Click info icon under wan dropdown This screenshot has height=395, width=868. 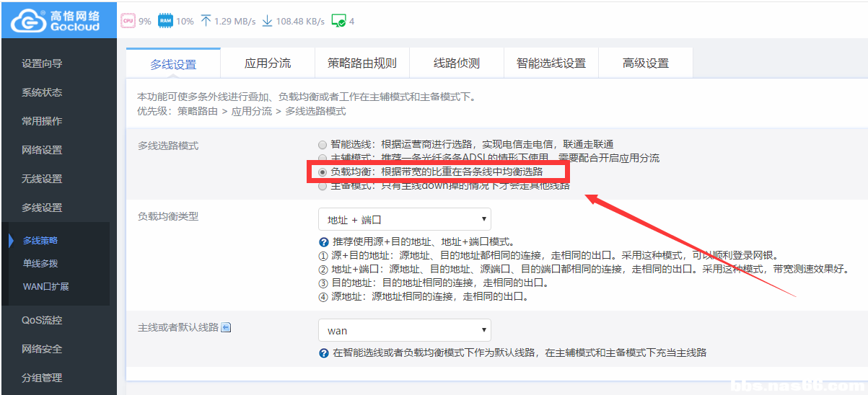(x=323, y=353)
